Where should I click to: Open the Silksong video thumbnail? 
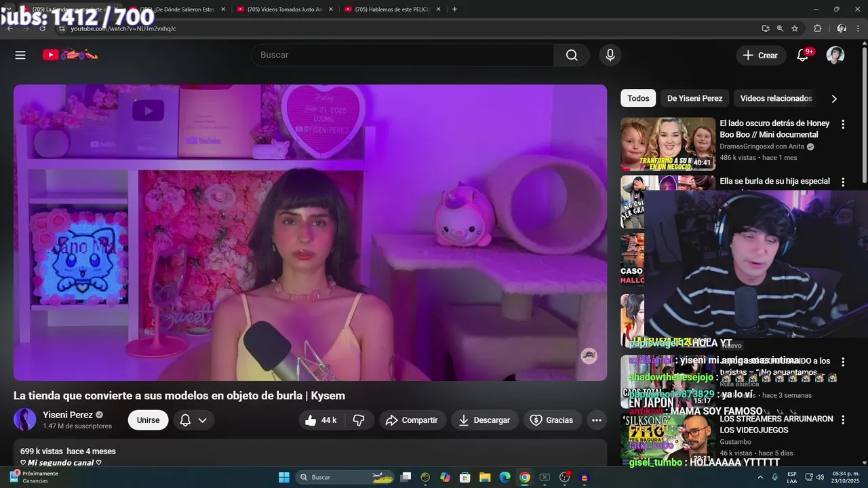668,439
